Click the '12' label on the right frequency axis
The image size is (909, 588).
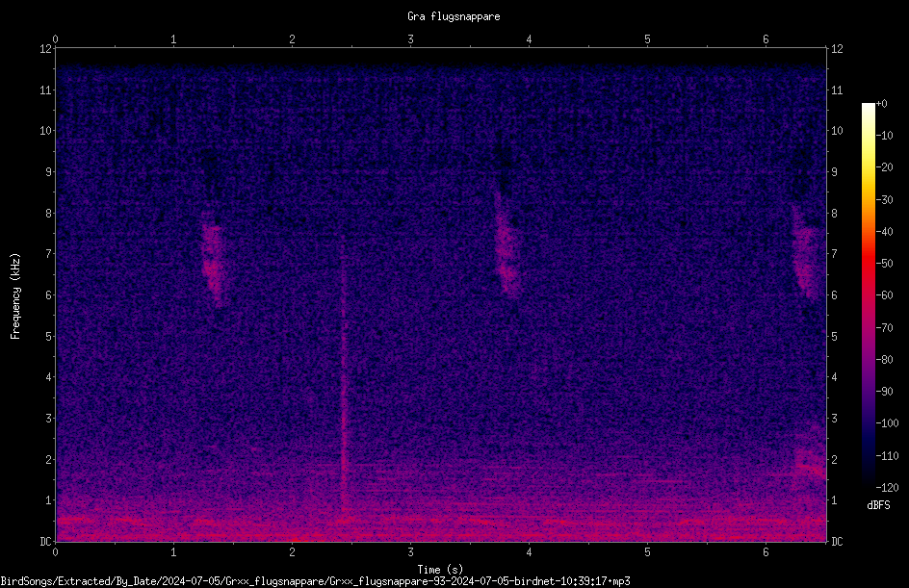point(837,49)
